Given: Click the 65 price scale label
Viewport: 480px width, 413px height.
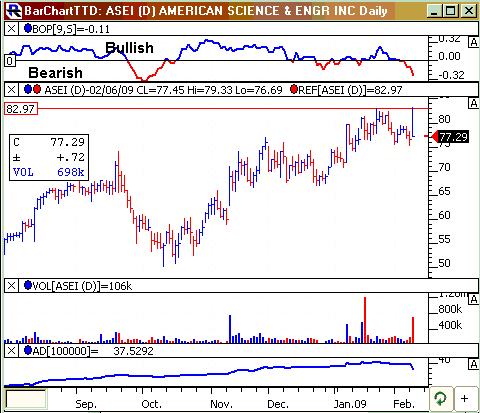Looking at the screenshot, I should click(x=444, y=191).
